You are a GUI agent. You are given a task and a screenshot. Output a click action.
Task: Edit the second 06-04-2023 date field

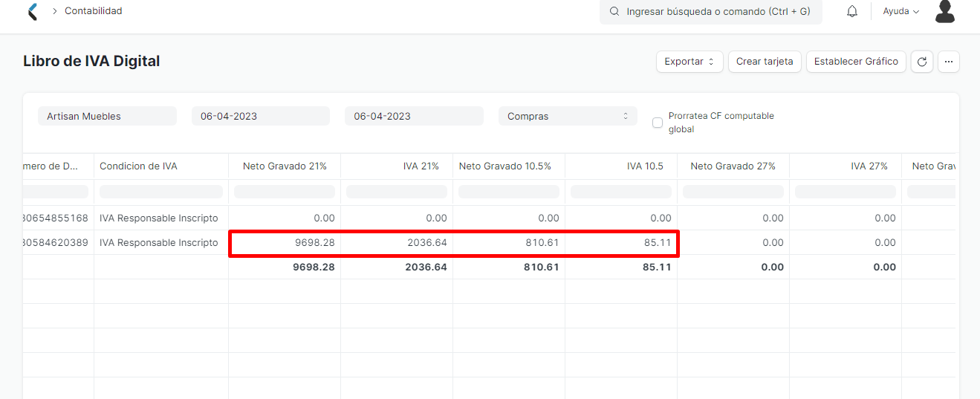click(414, 116)
